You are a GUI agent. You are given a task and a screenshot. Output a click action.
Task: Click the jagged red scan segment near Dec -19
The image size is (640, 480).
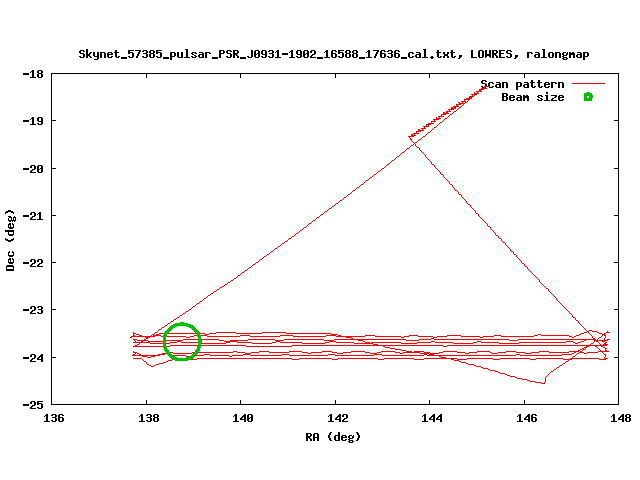[x=448, y=111]
